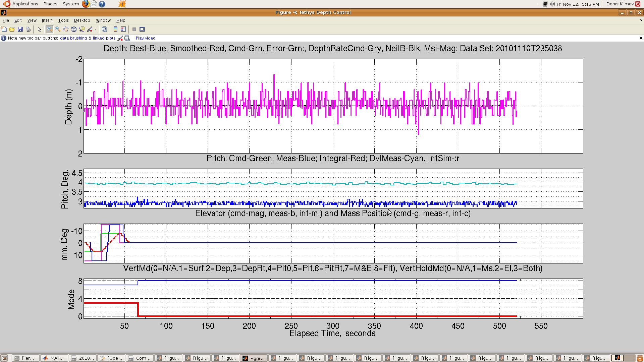The image size is (644, 362).
Task: Click the Pitch plot title text
Action: (333, 159)
